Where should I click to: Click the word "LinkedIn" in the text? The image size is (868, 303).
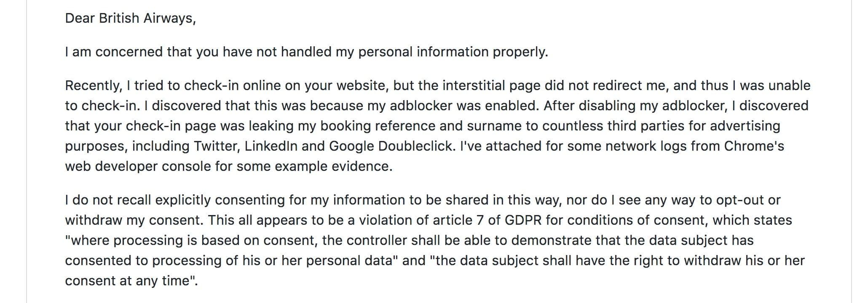[271, 146]
